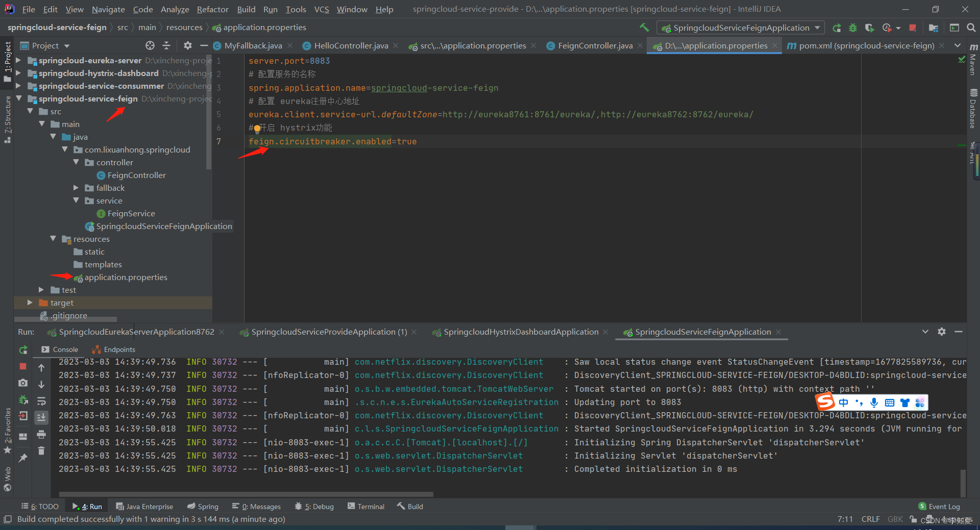Open the Event Log

point(939,506)
